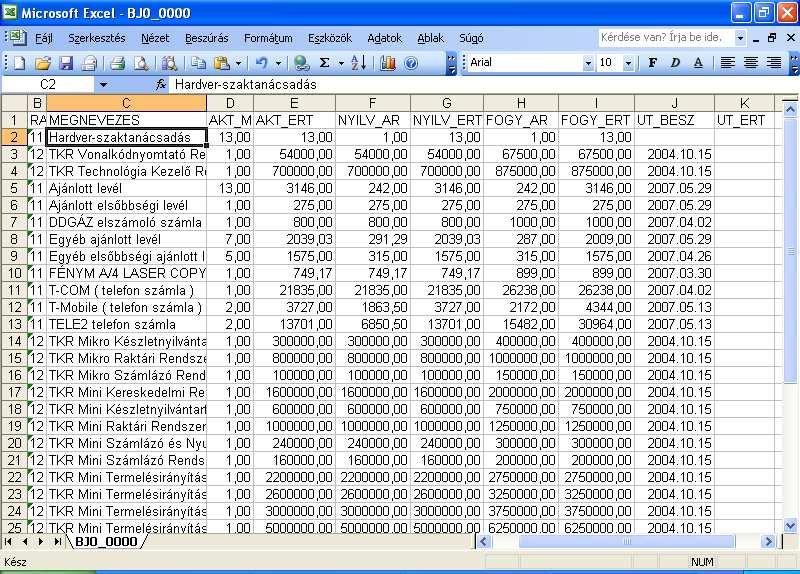800x574 pixels.
Task: Select row 10 header
Action: point(14,273)
